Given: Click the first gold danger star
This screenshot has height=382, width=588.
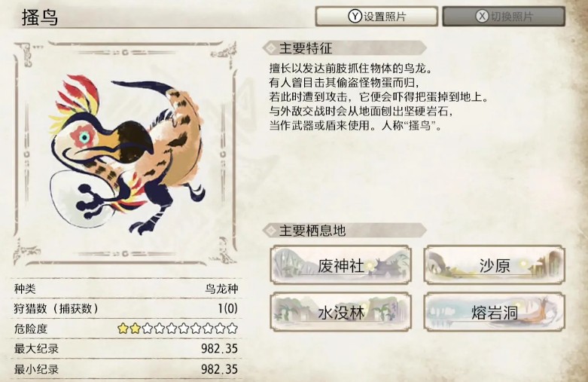Looking at the screenshot, I should [x=123, y=329].
